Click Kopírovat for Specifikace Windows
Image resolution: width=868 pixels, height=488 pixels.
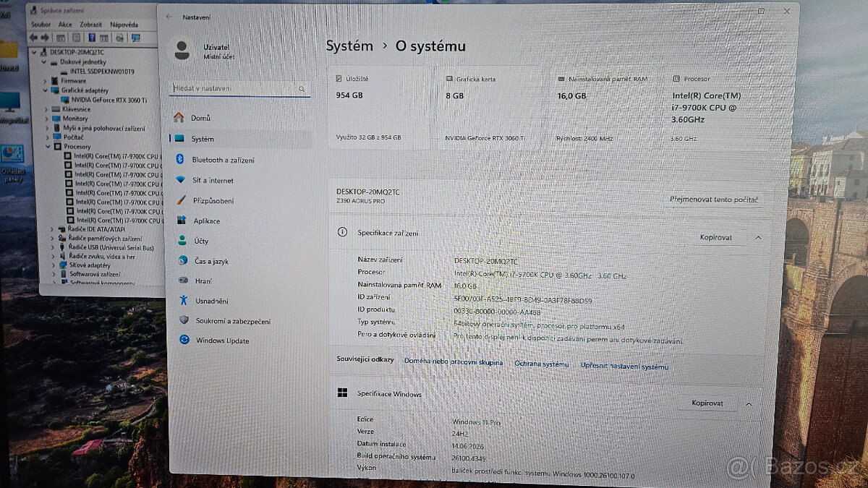(707, 403)
